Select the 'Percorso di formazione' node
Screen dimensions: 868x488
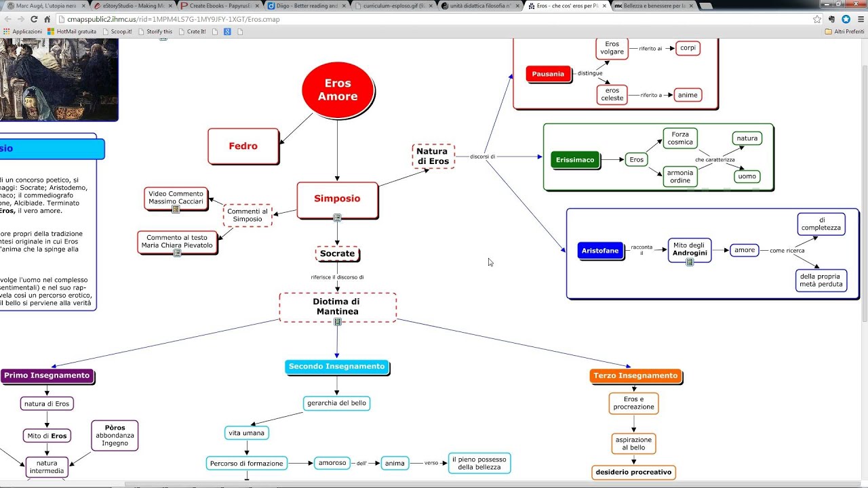point(247,464)
